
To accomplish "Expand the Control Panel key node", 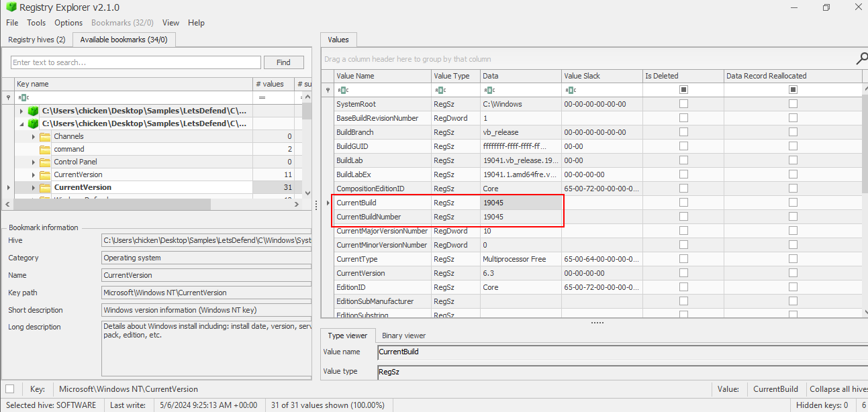I will [34, 162].
